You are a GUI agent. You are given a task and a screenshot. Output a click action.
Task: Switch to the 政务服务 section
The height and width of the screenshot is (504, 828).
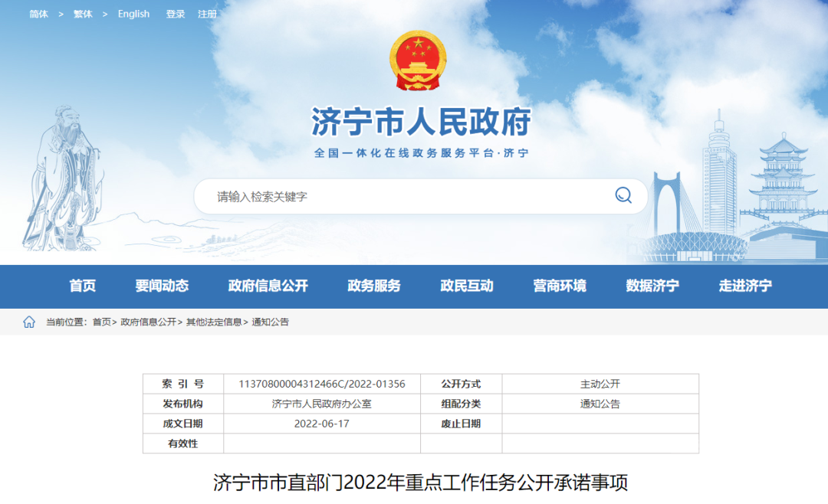pyautogui.click(x=374, y=286)
